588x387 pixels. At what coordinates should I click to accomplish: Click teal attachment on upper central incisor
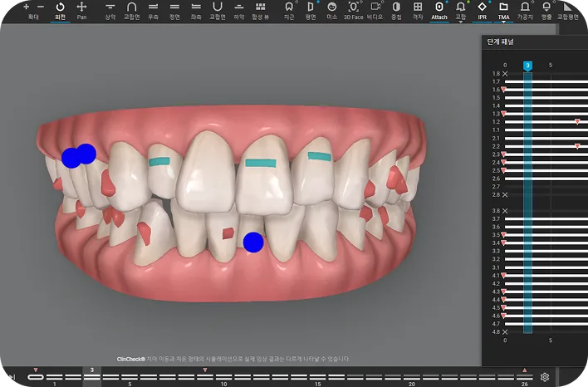pyautogui.click(x=261, y=163)
